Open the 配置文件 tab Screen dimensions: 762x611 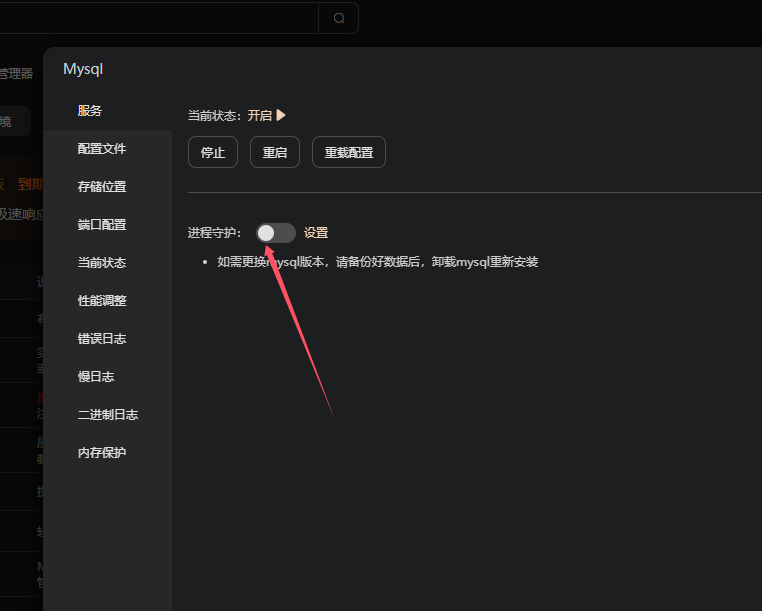[107, 149]
